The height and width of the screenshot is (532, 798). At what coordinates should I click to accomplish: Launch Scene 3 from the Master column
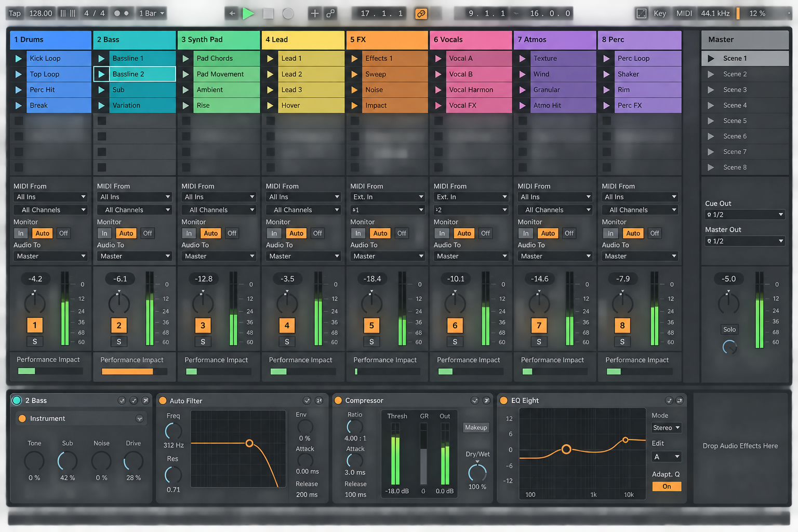point(711,90)
